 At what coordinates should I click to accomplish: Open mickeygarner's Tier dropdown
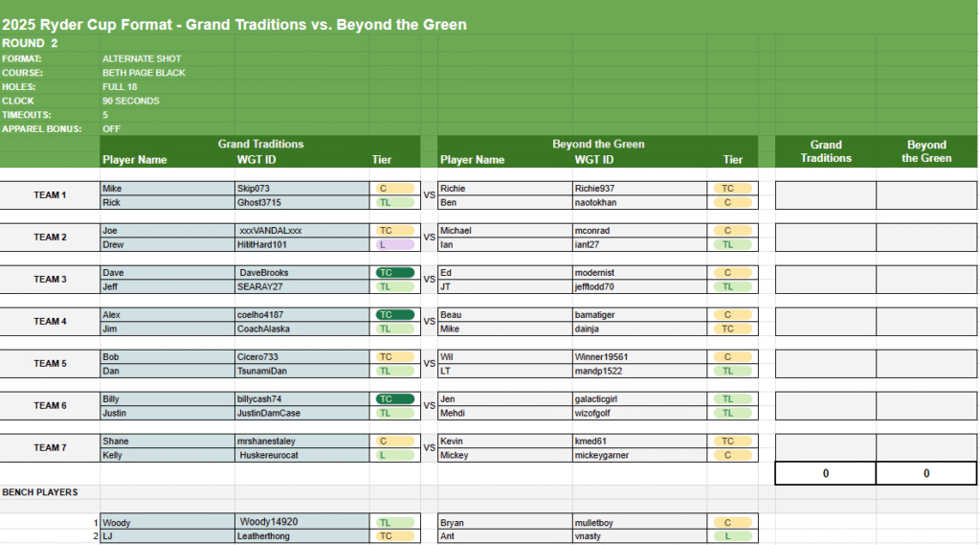pos(733,456)
